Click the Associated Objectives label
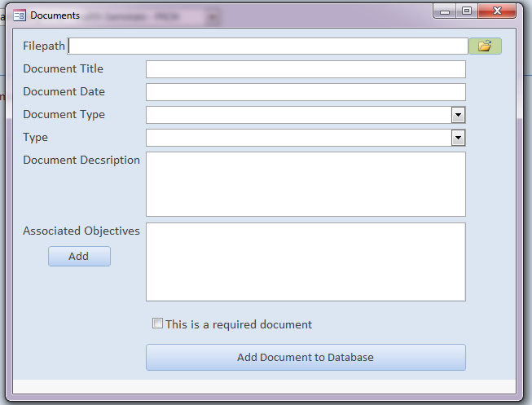Screen dimensions: 532x405 (x=81, y=231)
